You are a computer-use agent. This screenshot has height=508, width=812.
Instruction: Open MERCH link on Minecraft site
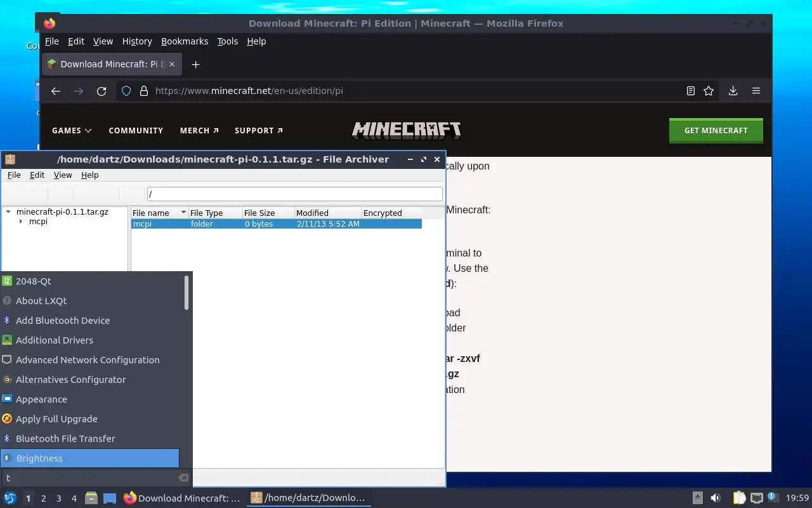click(x=199, y=130)
